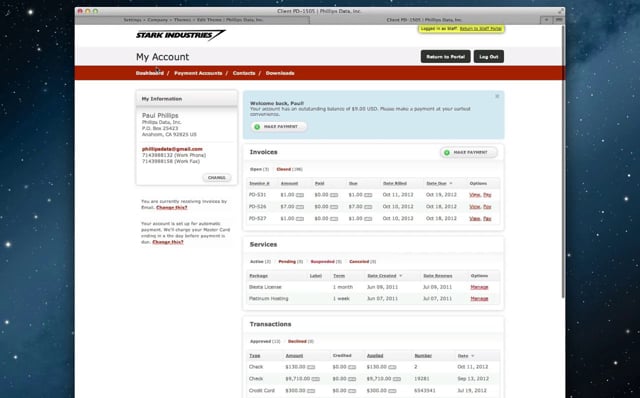Go to Payment Accounts in navigation bar

(x=198, y=73)
